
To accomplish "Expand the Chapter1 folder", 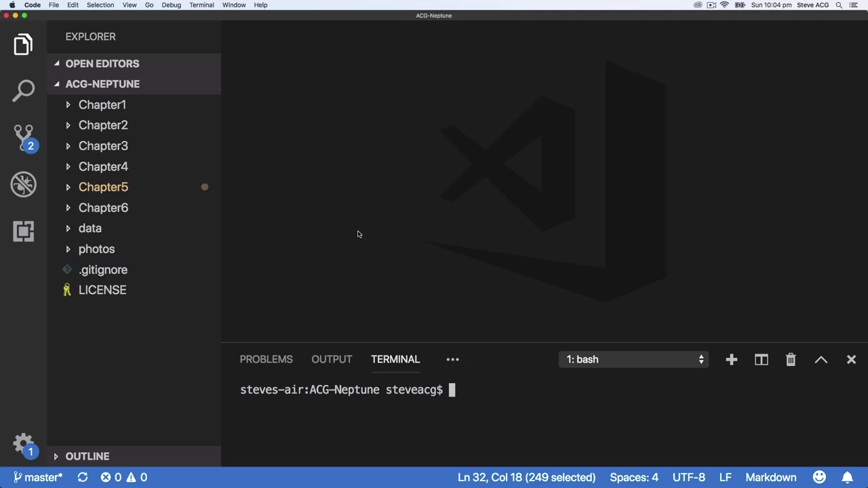I will [102, 104].
